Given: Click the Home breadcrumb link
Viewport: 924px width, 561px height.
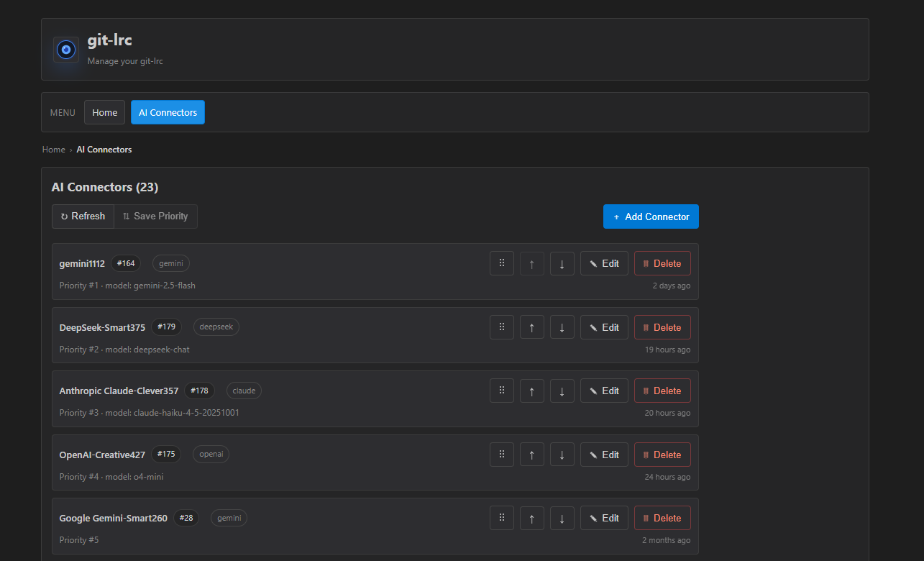Looking at the screenshot, I should (x=53, y=149).
